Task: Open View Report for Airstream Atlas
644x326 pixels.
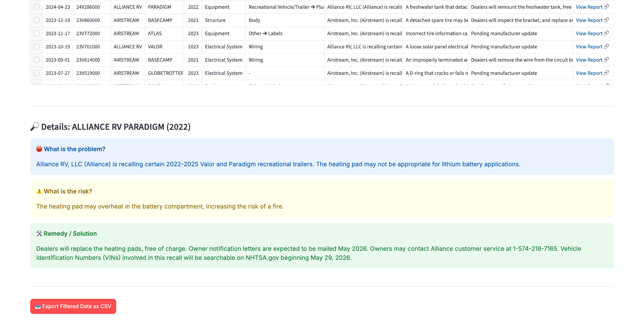Action: [x=589, y=33]
